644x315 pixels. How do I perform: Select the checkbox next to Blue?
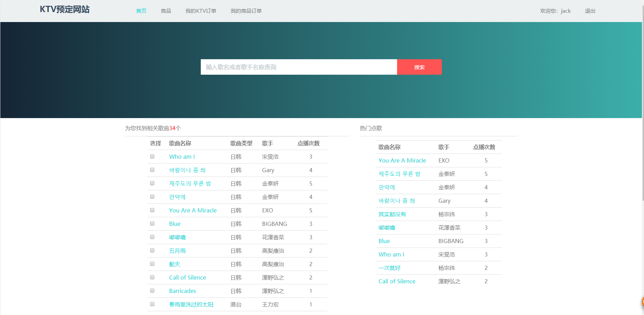pos(152,223)
